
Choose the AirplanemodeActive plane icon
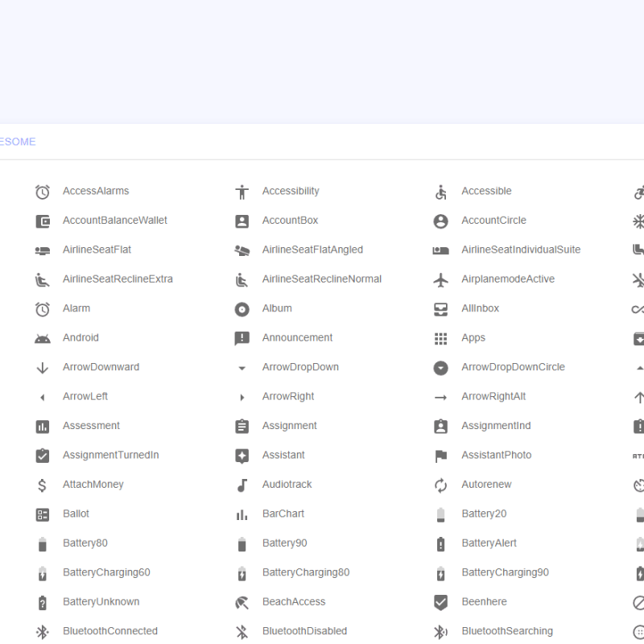[440, 279]
